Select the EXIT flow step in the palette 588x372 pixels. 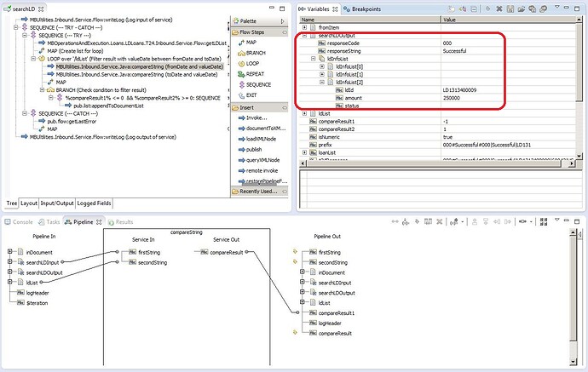coord(247,95)
